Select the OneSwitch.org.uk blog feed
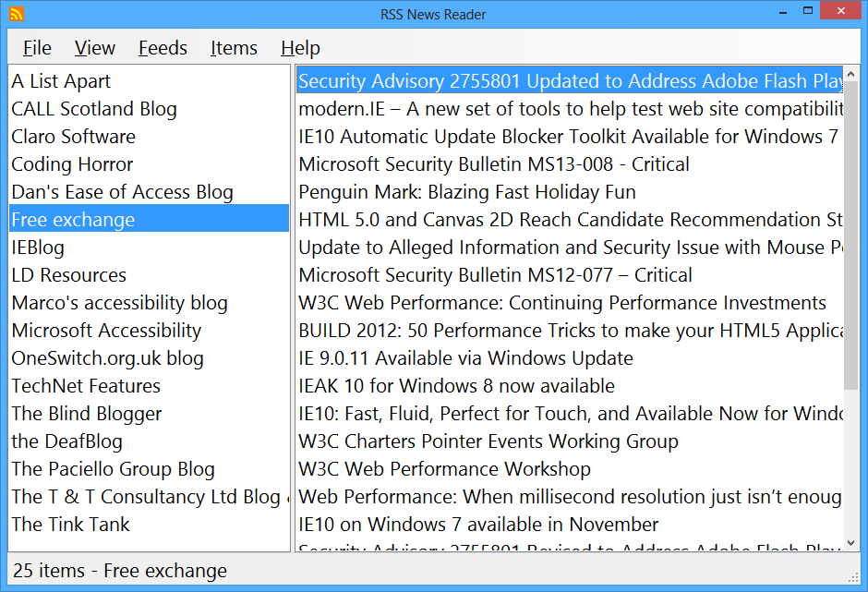The image size is (868, 592). coord(149,357)
